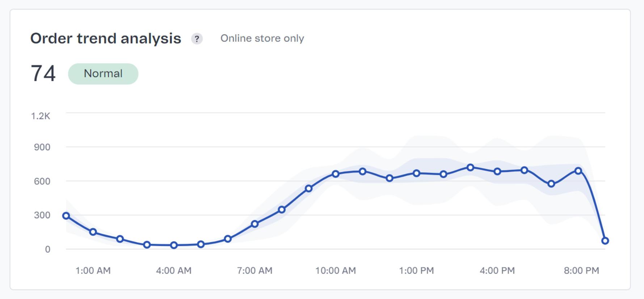Click the 8:00 PM x-axis label
This screenshot has width=644, height=299.
click(x=581, y=270)
